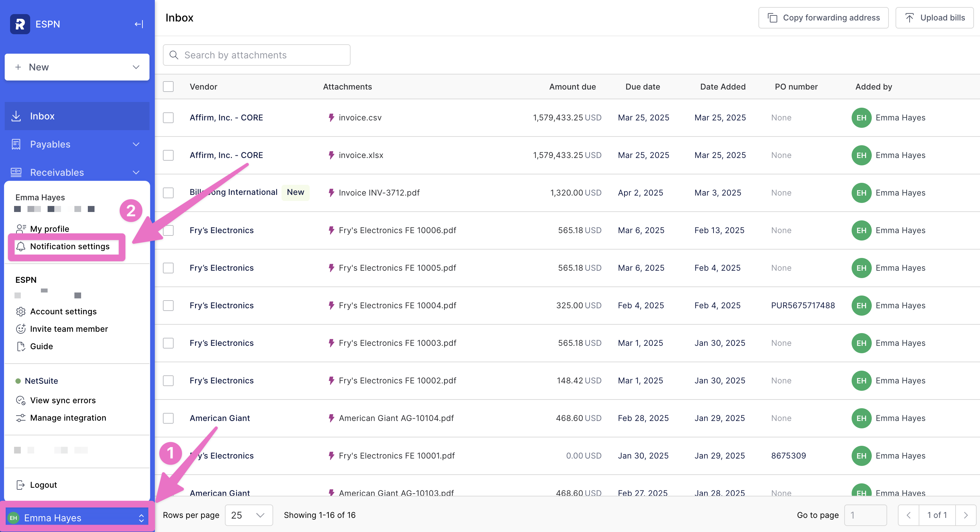Screen dimensions: 980x532
Task: Click the plus icon in the New button
Action: click(x=18, y=67)
